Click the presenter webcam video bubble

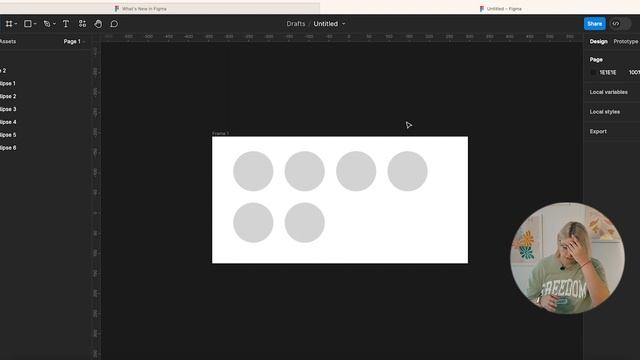pos(567,258)
